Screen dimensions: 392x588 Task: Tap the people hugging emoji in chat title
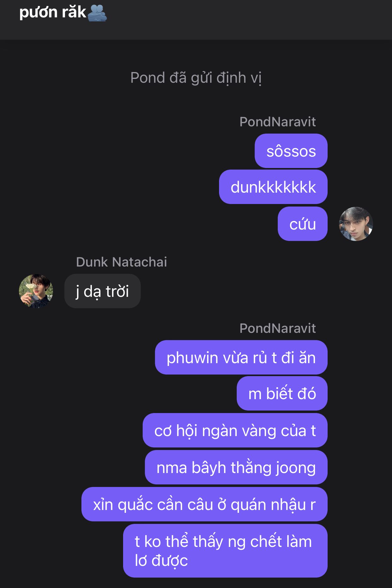click(97, 13)
